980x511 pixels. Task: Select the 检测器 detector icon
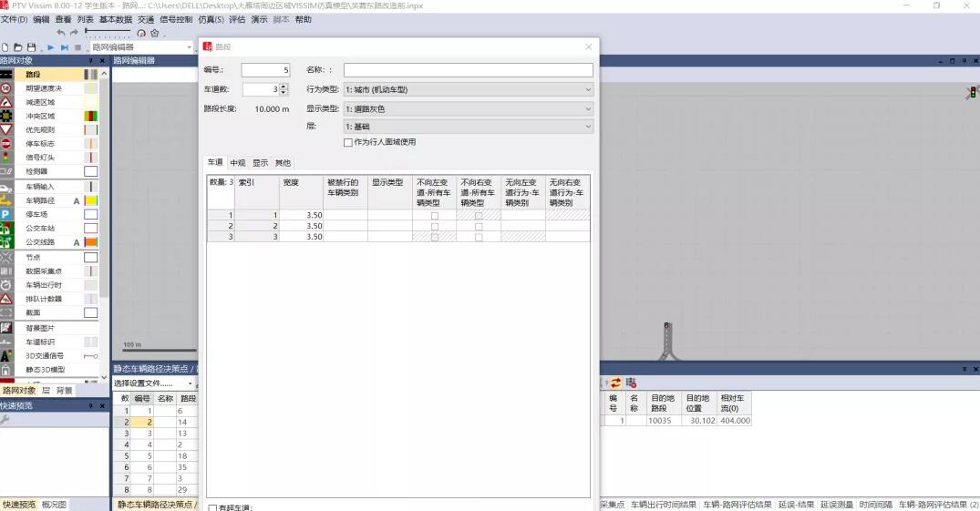click(x=6, y=170)
